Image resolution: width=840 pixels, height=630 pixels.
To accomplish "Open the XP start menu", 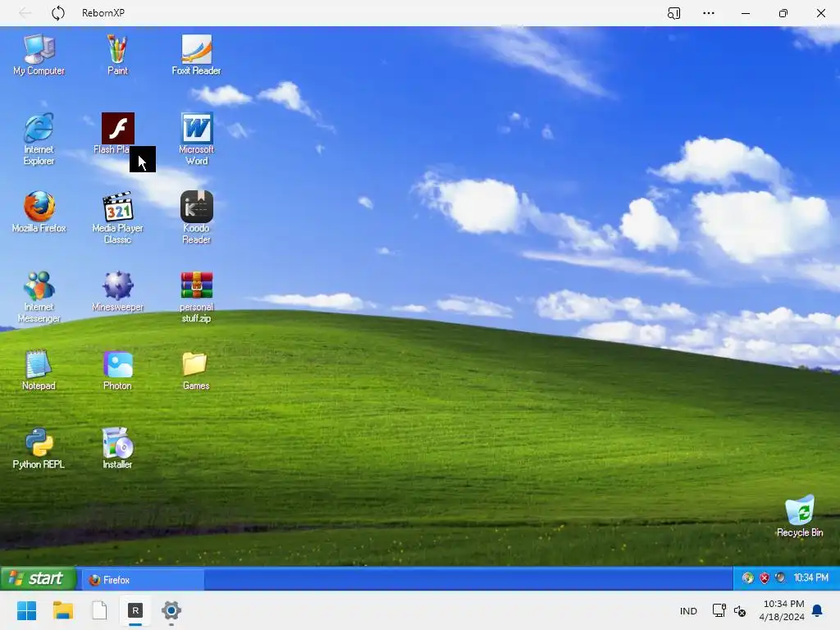I will coord(37,578).
